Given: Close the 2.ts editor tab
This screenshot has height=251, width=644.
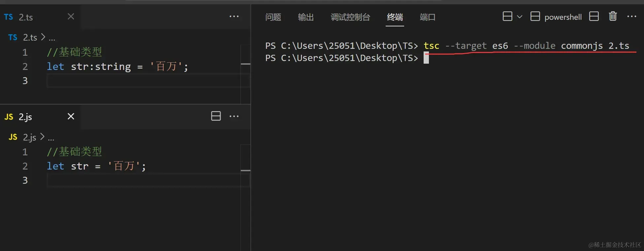Looking at the screenshot, I should pos(71,16).
